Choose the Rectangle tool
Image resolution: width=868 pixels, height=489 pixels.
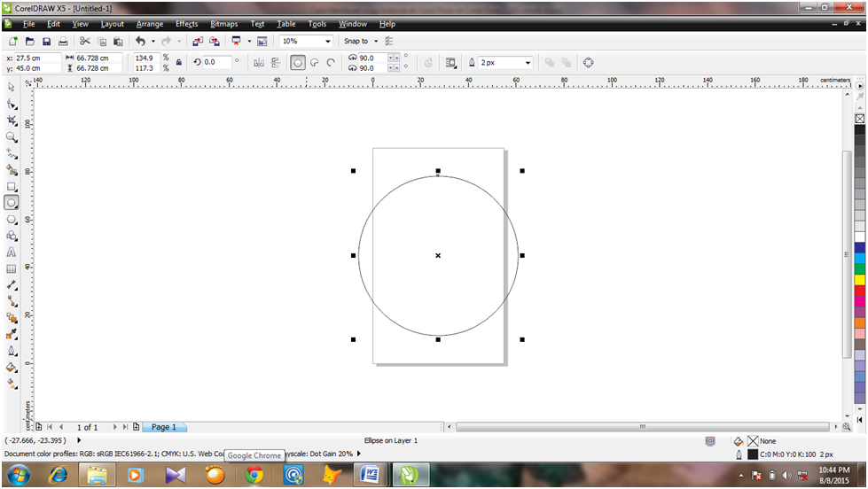click(x=12, y=187)
